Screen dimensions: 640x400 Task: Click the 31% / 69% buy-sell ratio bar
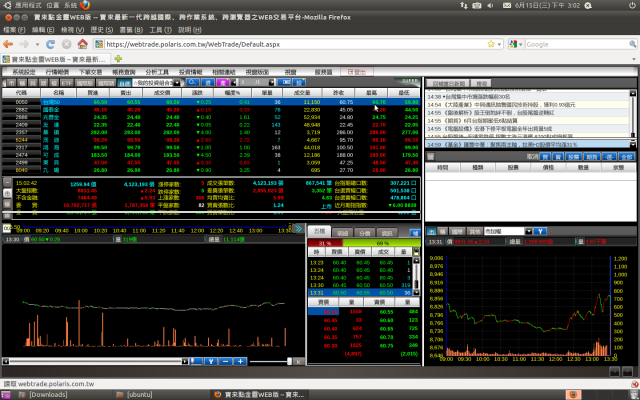click(x=364, y=243)
